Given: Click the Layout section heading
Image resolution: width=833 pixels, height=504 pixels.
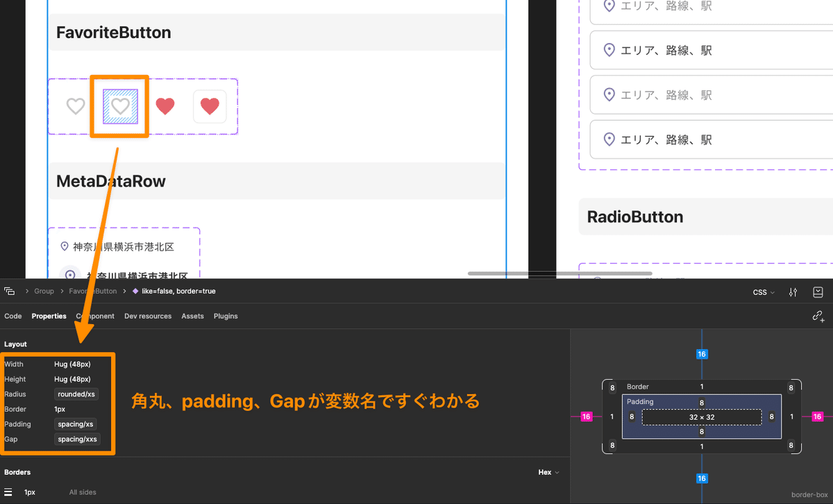Looking at the screenshot, I should click(15, 344).
